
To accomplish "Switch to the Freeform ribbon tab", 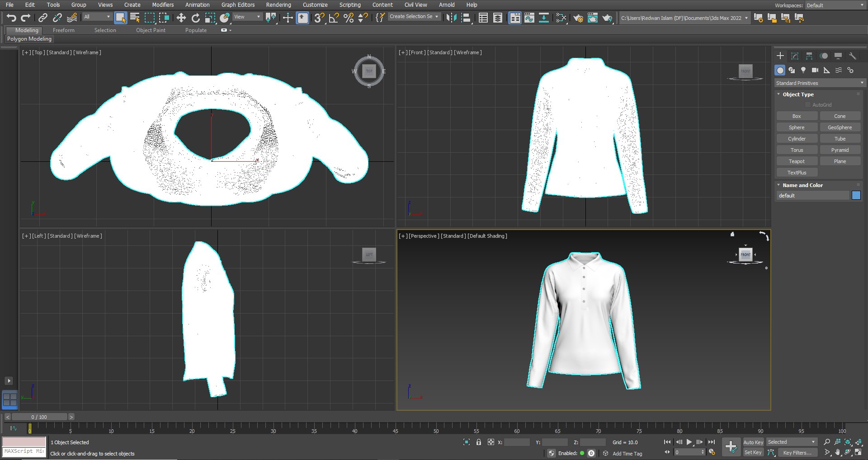I will point(63,30).
